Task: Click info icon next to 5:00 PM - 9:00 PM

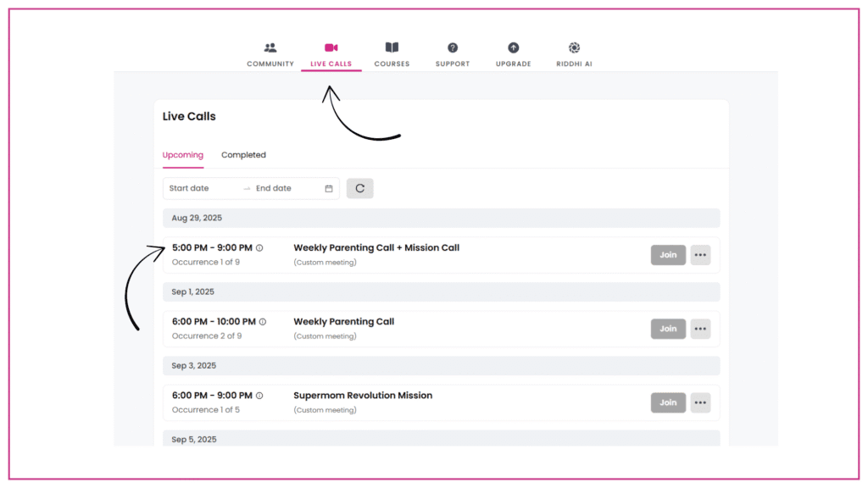Action: click(x=259, y=248)
